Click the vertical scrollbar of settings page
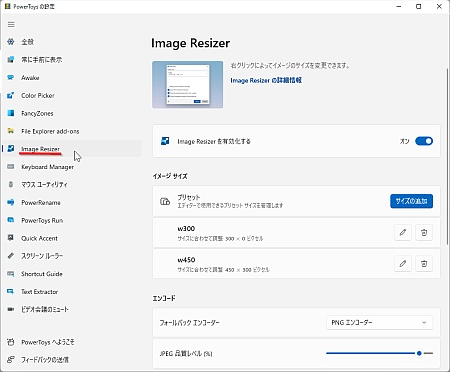The height and width of the screenshot is (372, 450). click(447, 157)
